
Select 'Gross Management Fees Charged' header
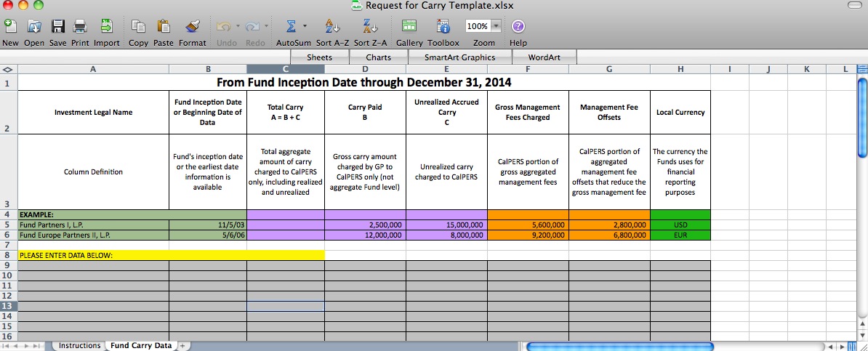pyautogui.click(x=528, y=113)
